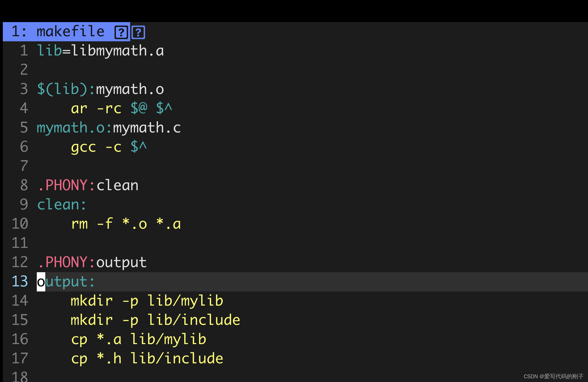Click line number 7 in the gutter

coord(24,166)
